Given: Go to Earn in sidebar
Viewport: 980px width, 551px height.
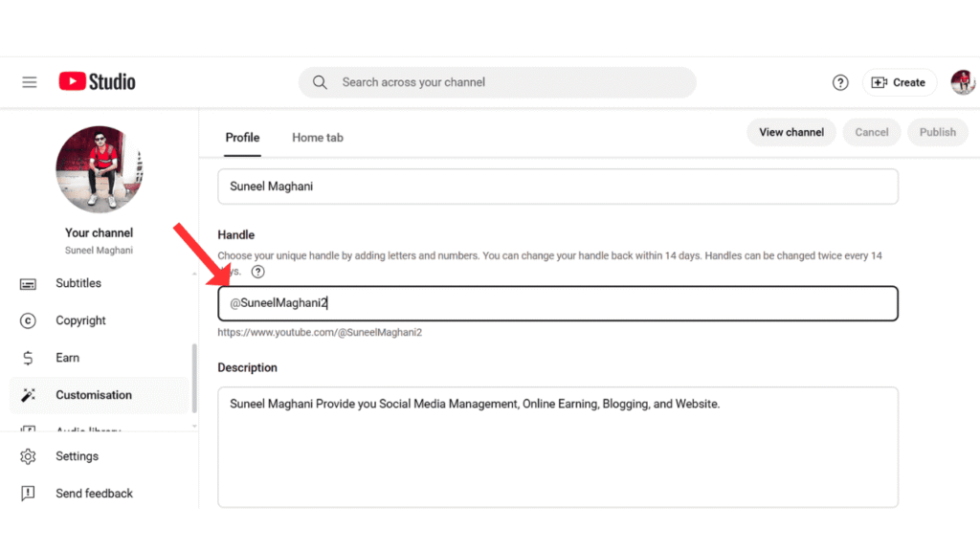Looking at the screenshot, I should click(x=67, y=358).
